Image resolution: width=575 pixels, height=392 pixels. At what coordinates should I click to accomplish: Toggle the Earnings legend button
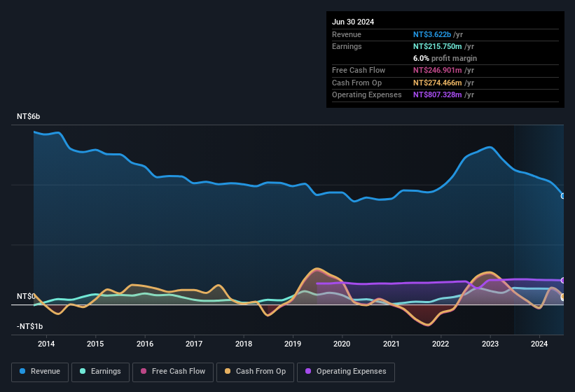pos(100,372)
